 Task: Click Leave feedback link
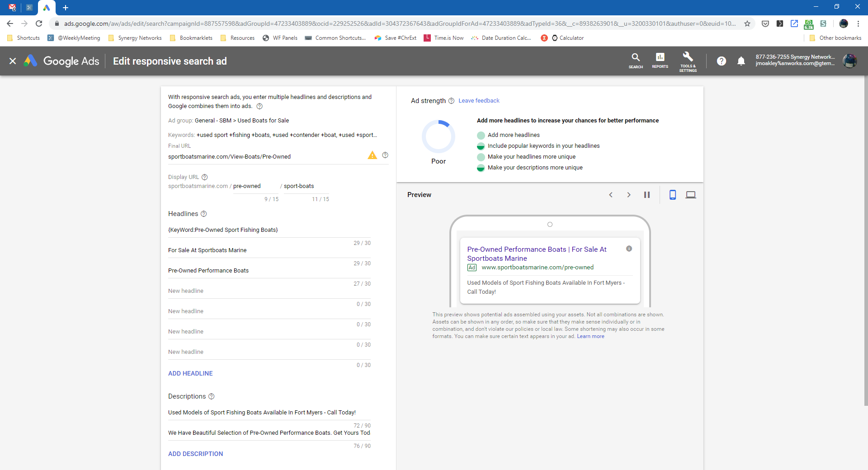point(479,101)
